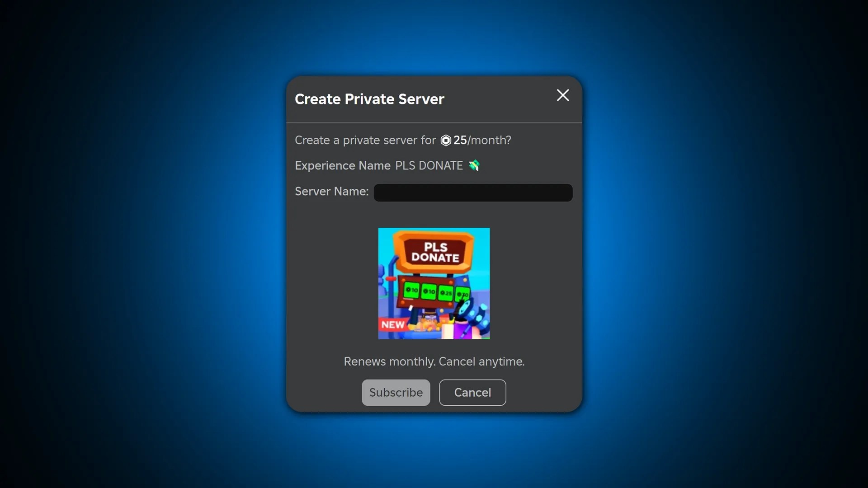Open the PLS DONATE game thumbnail

pyautogui.click(x=434, y=283)
